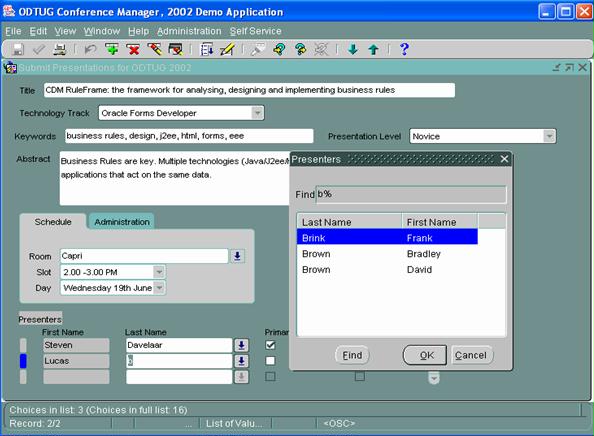This screenshot has height=436, width=594.
Task: Click OK in Presenters dialog
Action: tap(425, 355)
